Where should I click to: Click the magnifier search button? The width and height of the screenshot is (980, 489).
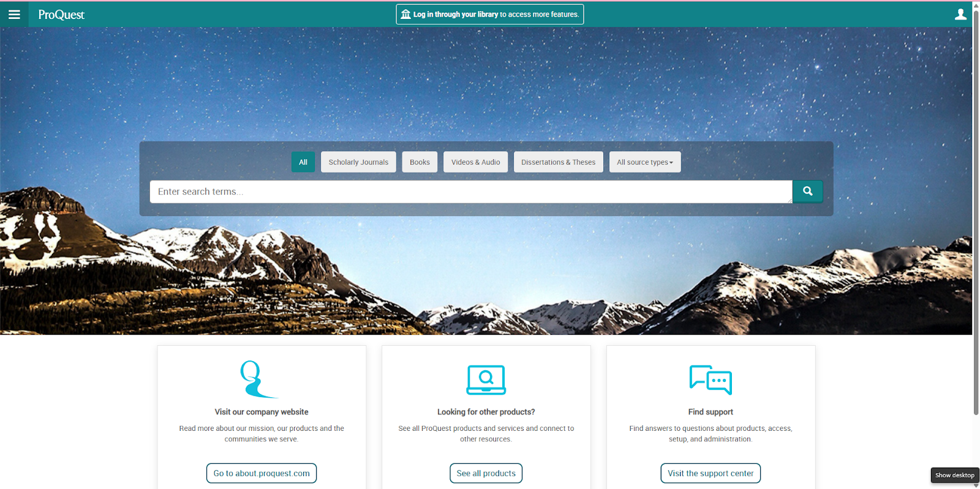pos(807,191)
